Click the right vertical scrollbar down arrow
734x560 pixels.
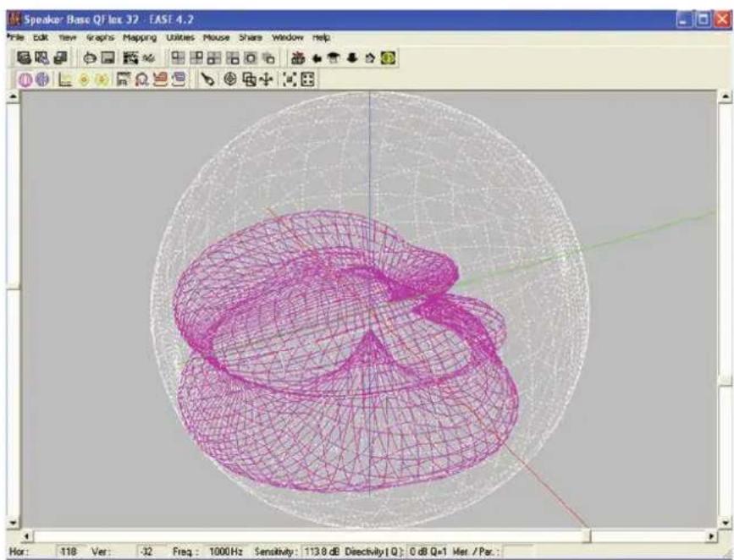pyautogui.click(x=726, y=522)
